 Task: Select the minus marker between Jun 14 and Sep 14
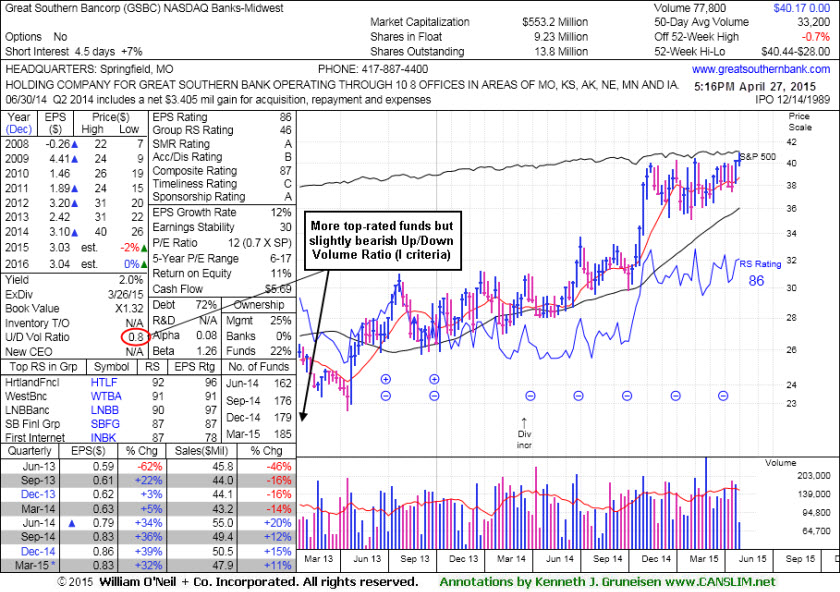click(579, 396)
